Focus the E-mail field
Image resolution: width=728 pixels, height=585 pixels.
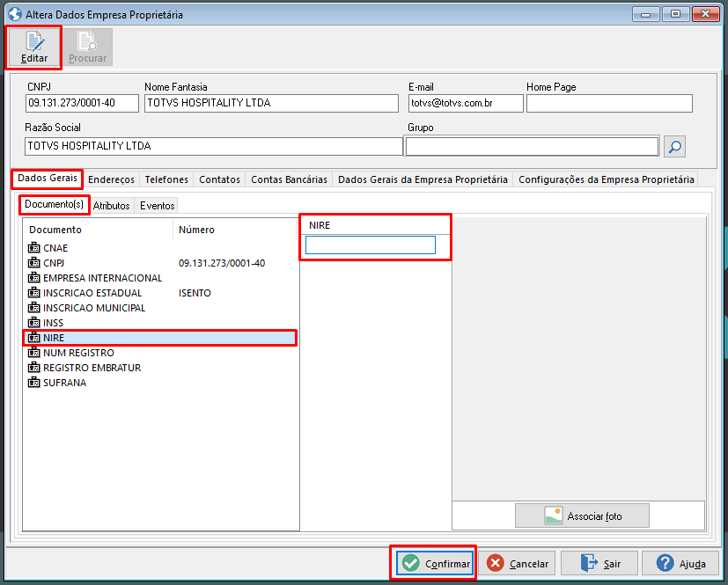click(x=466, y=103)
